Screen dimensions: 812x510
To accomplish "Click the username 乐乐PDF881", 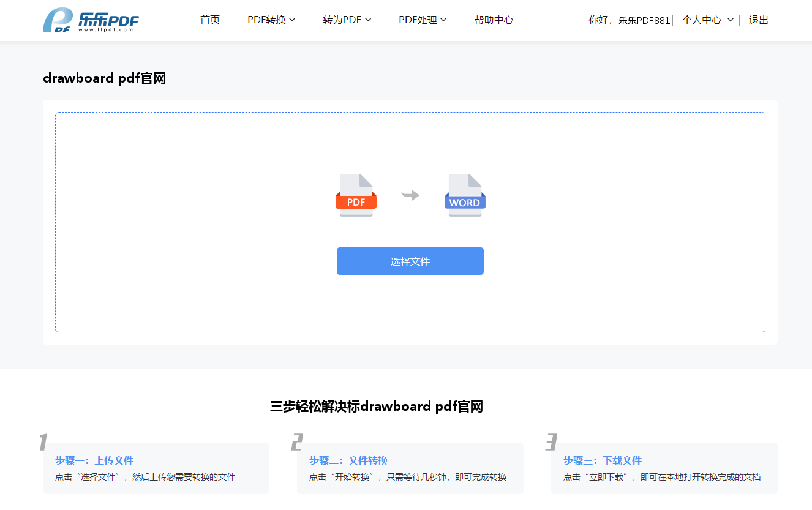I will click(x=644, y=20).
